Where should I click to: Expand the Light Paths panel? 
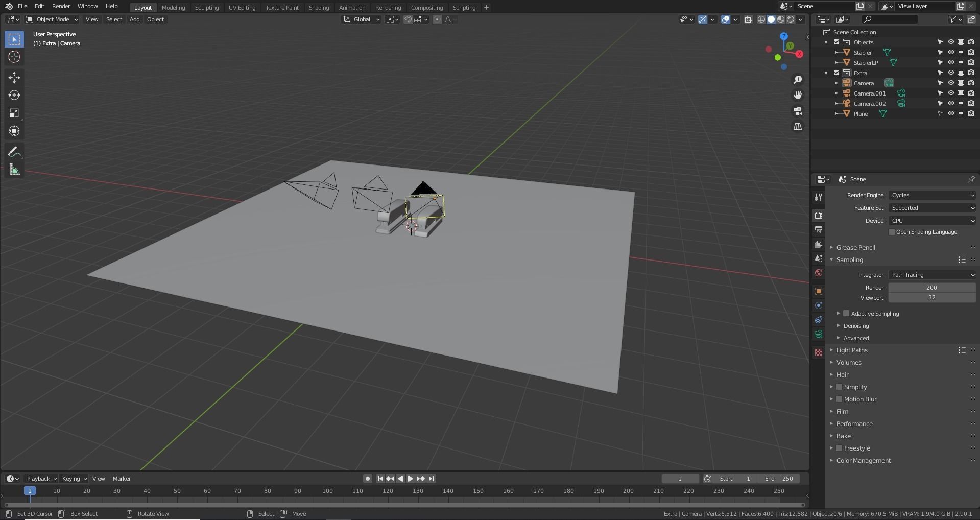[x=852, y=350]
